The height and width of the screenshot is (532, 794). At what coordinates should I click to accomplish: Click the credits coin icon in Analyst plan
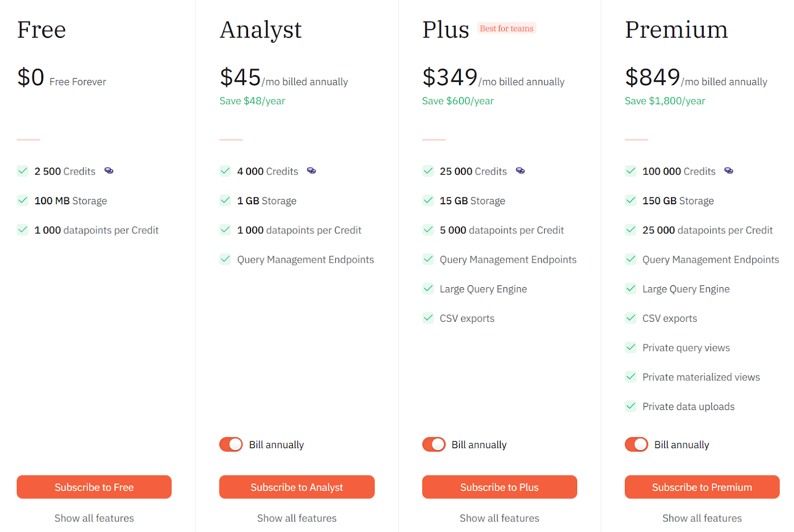point(311,171)
